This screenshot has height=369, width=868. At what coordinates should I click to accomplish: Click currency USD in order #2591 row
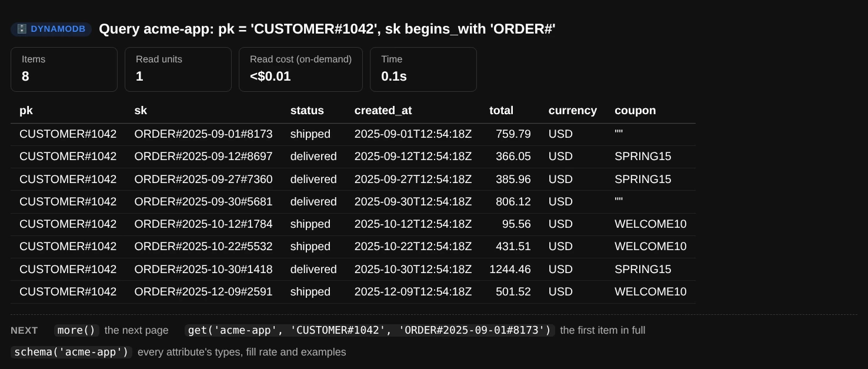560,292
